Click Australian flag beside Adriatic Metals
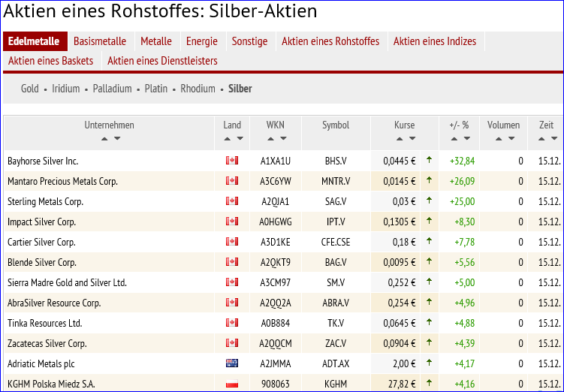Image resolution: width=564 pixels, height=392 pixels. tap(232, 363)
